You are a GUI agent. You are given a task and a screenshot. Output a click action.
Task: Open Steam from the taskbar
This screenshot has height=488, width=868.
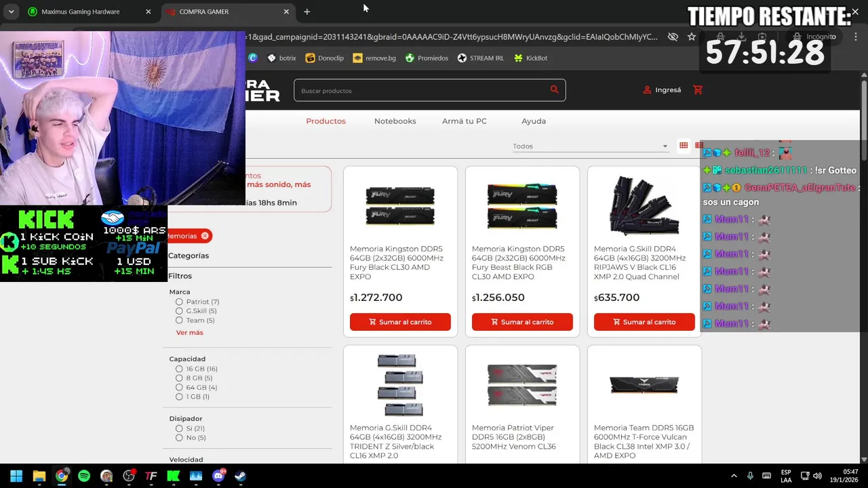241,476
